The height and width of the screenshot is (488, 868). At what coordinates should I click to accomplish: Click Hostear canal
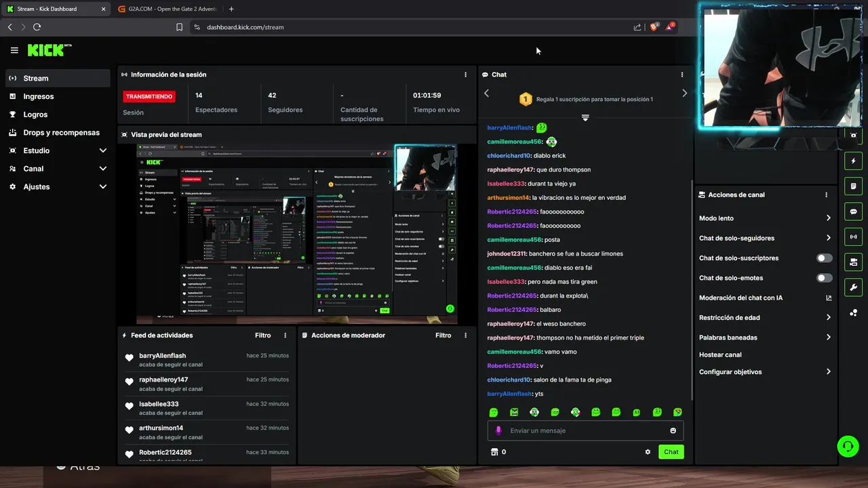[x=720, y=354]
